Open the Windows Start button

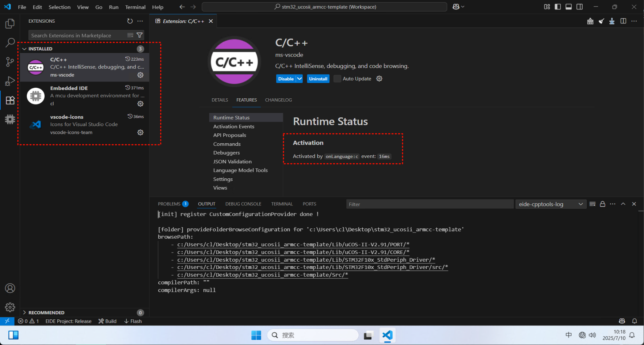256,335
